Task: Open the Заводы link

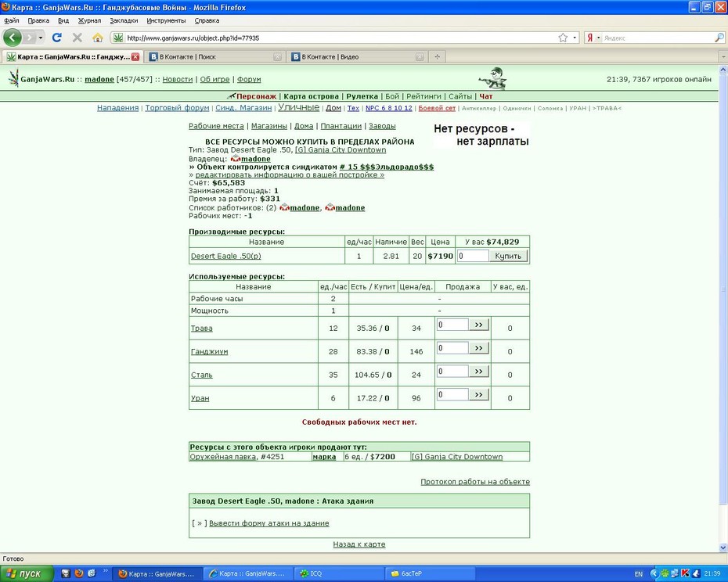Action: [382, 126]
